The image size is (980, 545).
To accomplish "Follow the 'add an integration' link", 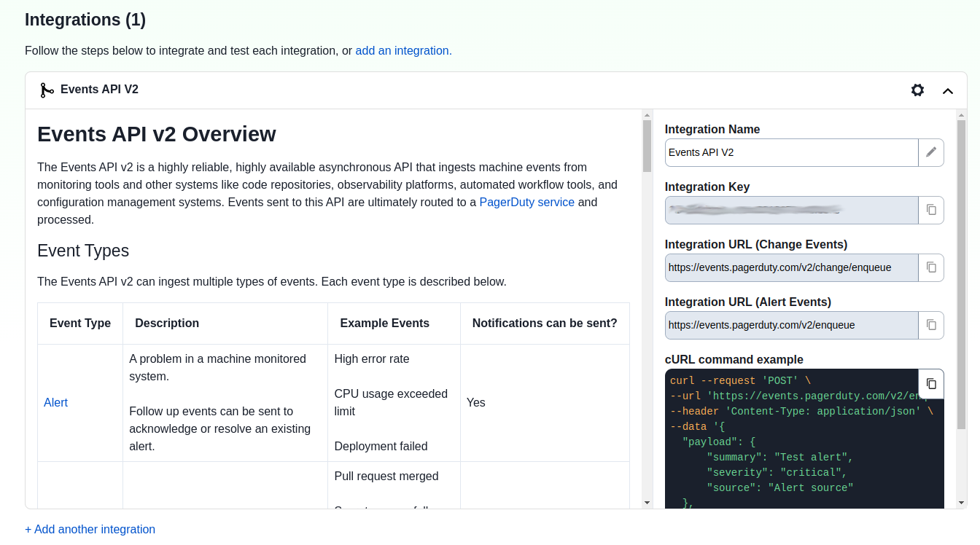I will click(x=402, y=51).
